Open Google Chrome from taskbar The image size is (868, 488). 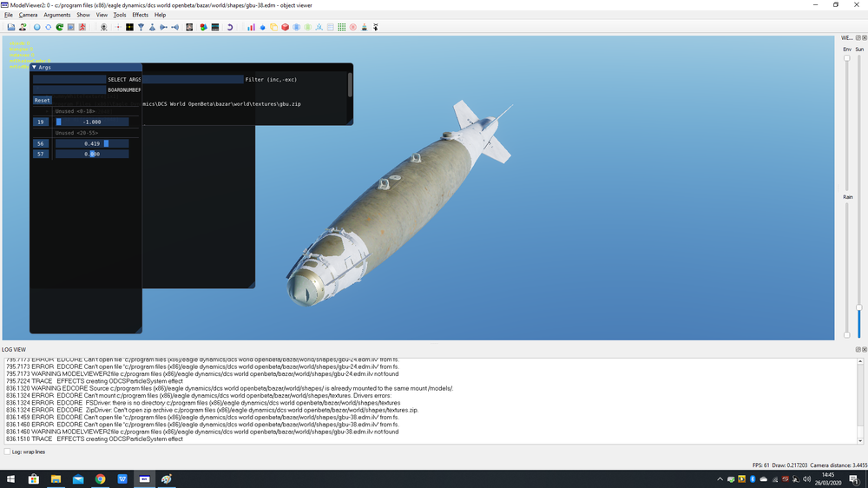100,479
